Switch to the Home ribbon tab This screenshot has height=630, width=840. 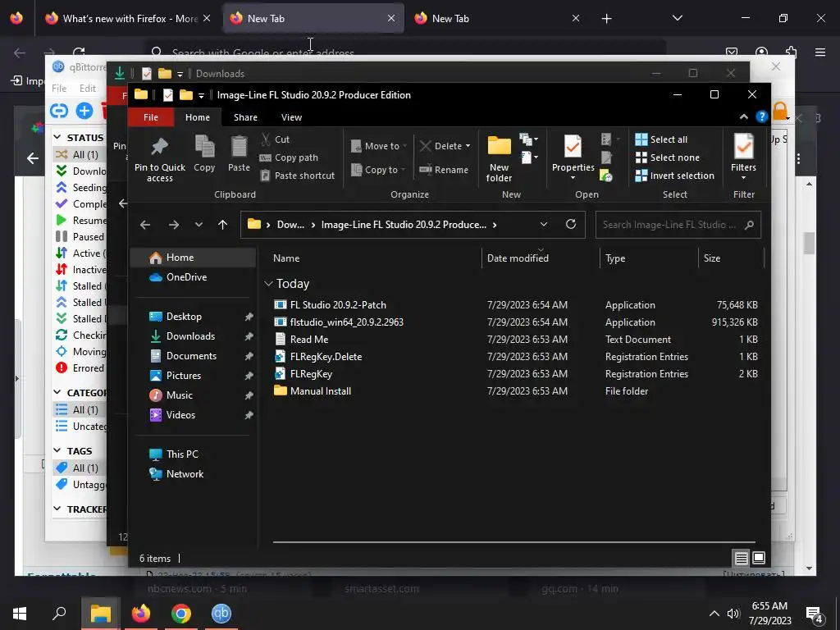point(198,116)
